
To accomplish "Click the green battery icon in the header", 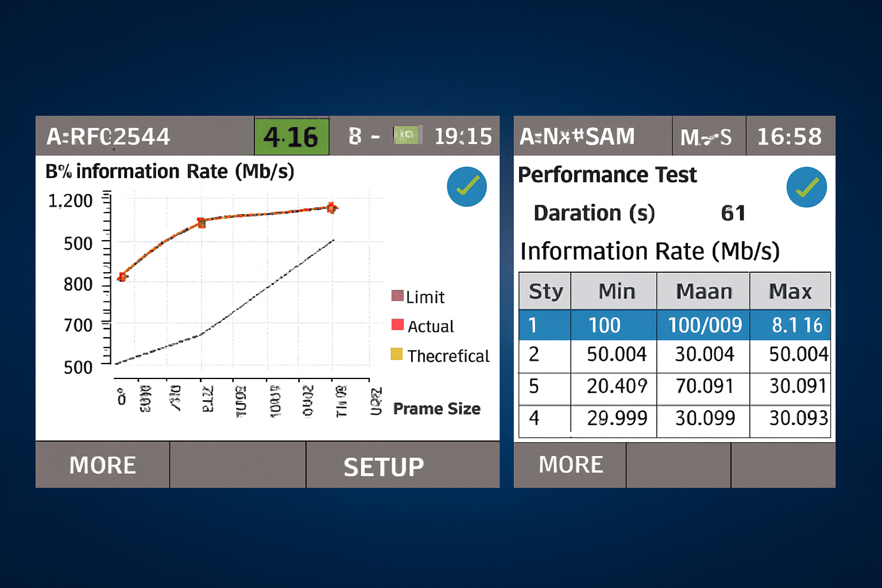I will click(407, 135).
